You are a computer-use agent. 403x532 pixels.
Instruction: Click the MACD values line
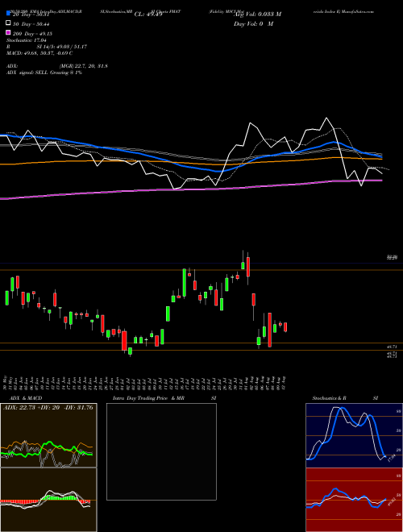pyautogui.click(x=39, y=53)
